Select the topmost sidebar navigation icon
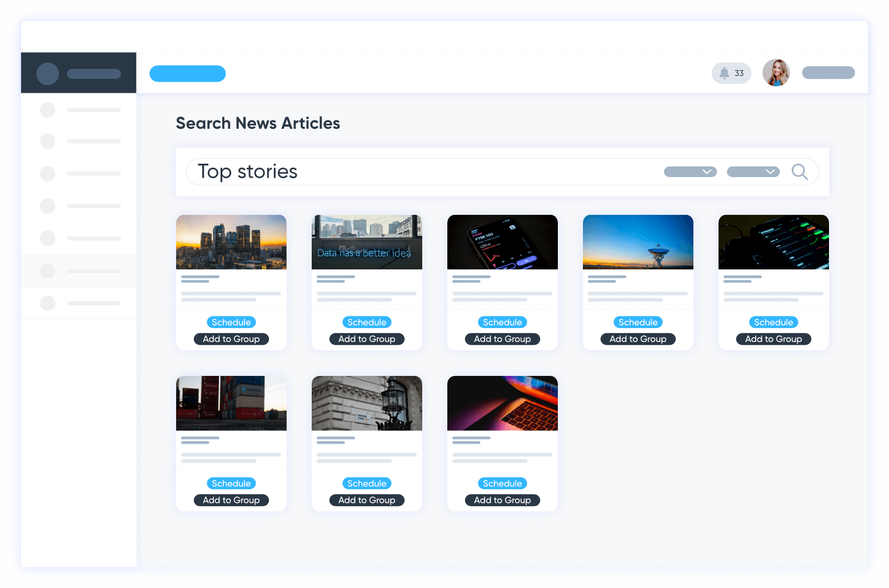889x588 pixels. tap(48, 109)
